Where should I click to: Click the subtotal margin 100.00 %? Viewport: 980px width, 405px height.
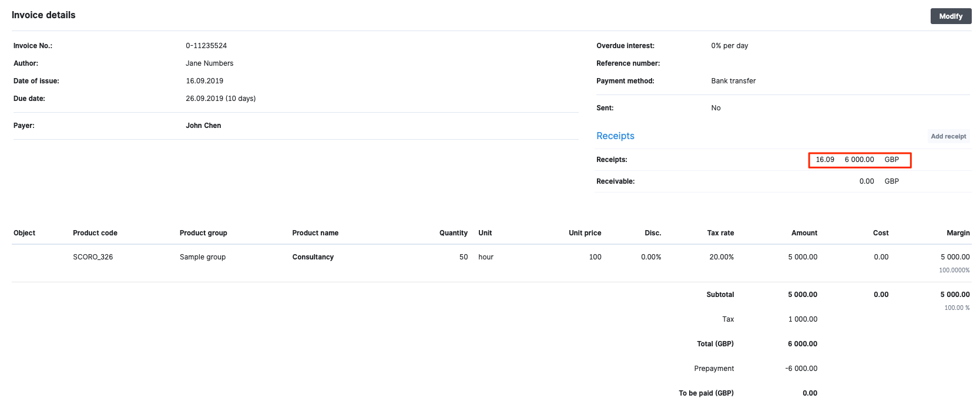coord(956,308)
